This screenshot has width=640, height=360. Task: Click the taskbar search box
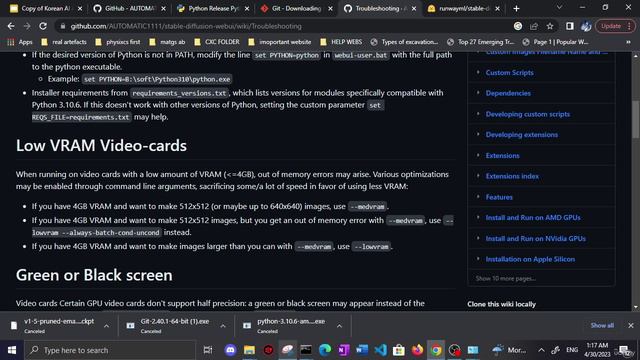(x=110, y=350)
